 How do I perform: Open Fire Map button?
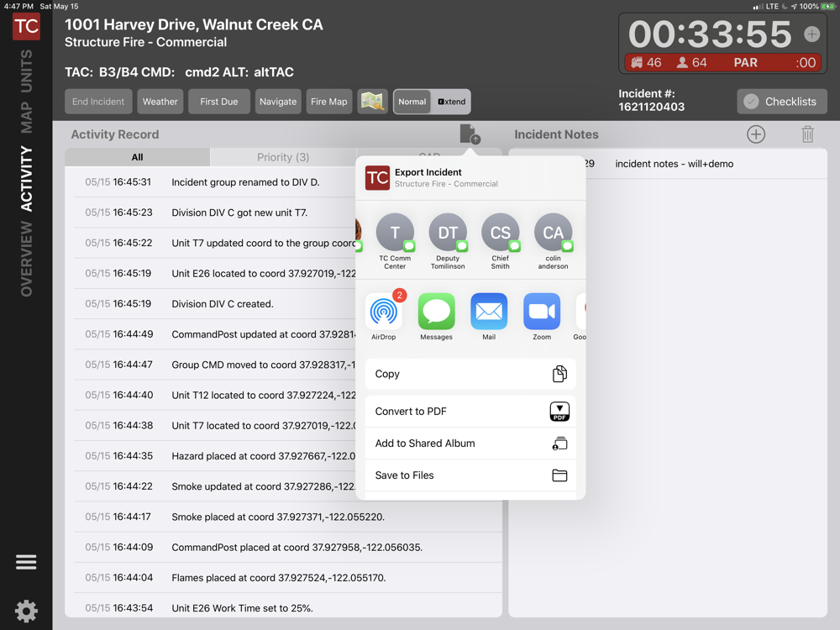pyautogui.click(x=329, y=102)
